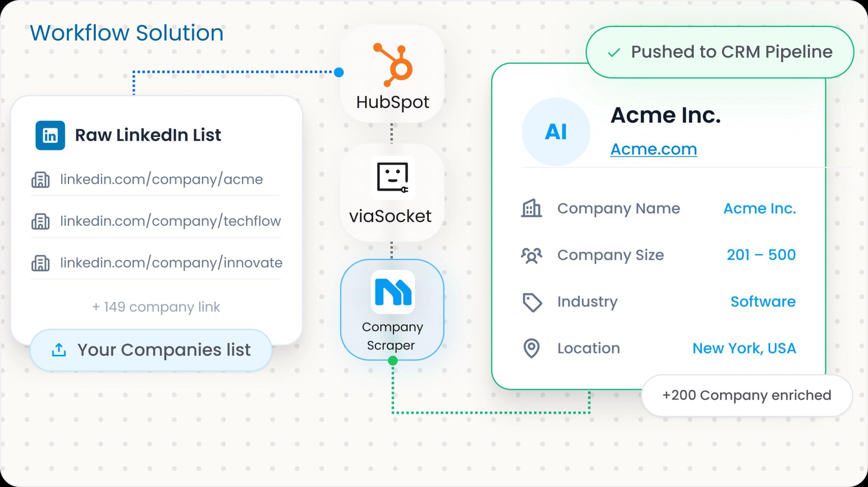Select the HubSpot node label
Viewport: 868px width, 487px height.
click(392, 102)
